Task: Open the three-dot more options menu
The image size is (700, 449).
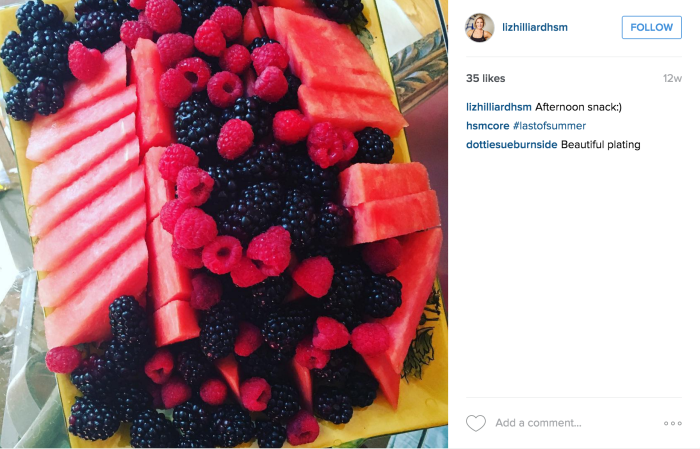Action: 672,423
